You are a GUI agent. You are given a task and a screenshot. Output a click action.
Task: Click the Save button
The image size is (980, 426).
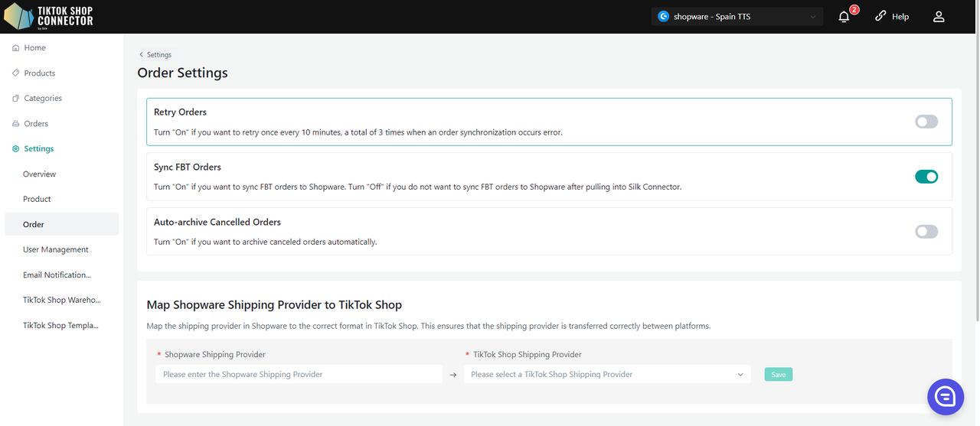coord(778,375)
